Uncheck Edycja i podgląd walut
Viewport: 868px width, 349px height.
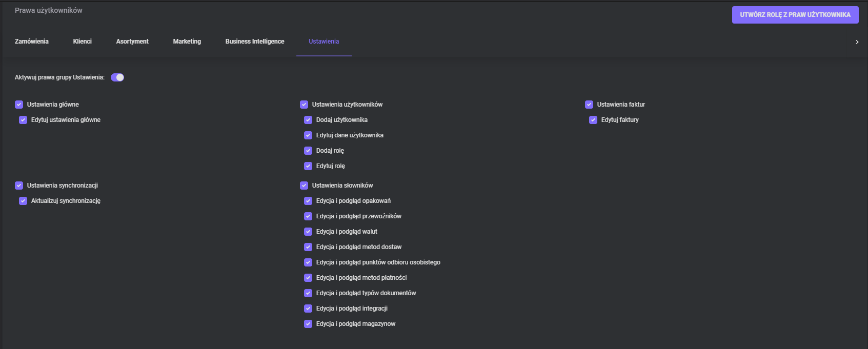pos(308,232)
